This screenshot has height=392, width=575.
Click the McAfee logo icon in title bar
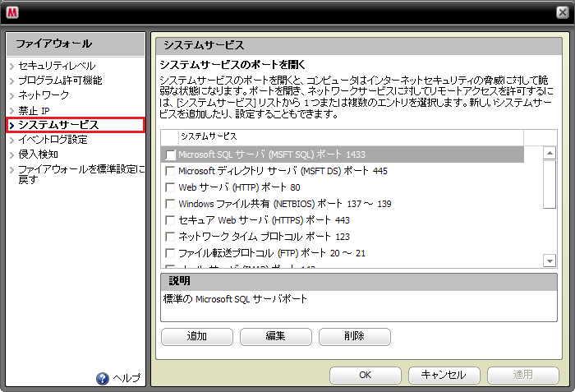[x=15, y=12]
